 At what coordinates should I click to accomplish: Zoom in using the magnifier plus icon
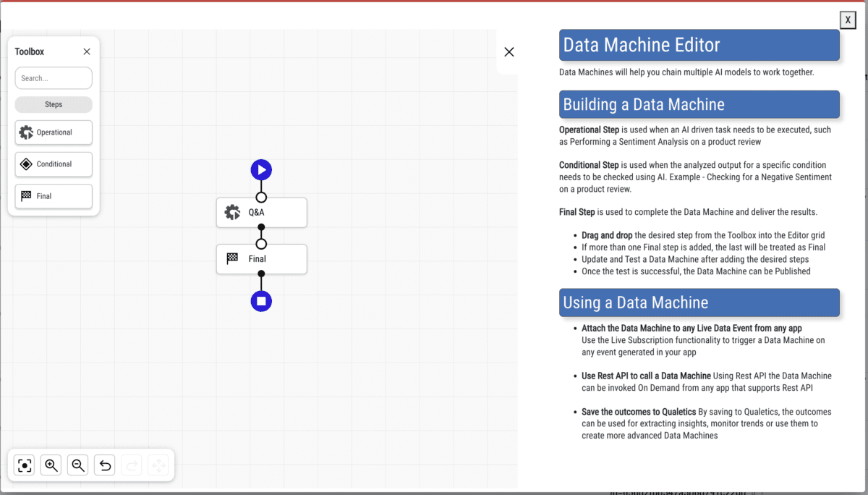(x=51, y=465)
